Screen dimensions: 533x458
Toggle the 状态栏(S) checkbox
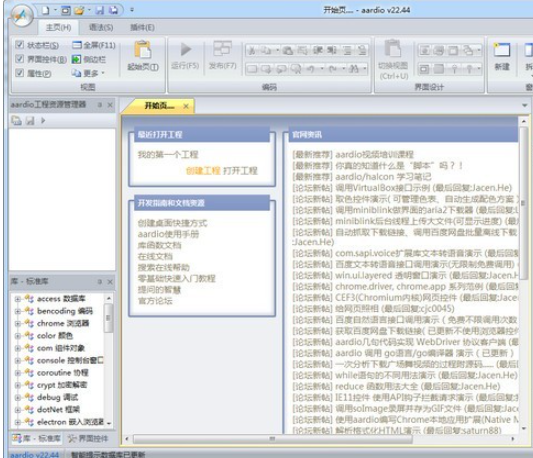tap(20, 45)
